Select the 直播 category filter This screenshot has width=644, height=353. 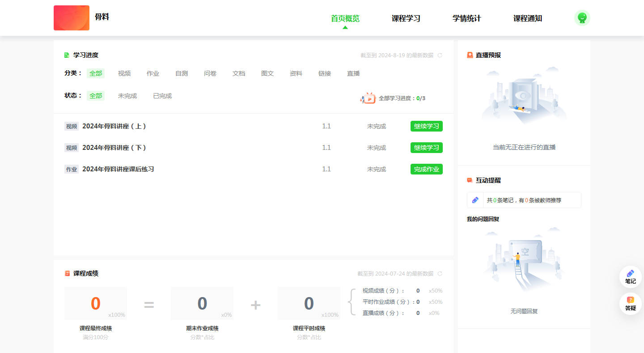coord(353,73)
